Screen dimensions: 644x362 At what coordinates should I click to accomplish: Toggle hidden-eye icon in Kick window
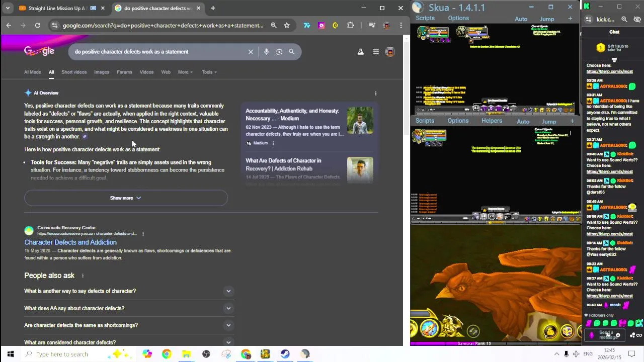point(637,19)
